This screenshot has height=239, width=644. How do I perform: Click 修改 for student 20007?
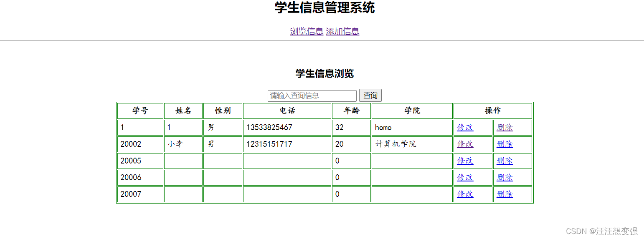coord(465,194)
